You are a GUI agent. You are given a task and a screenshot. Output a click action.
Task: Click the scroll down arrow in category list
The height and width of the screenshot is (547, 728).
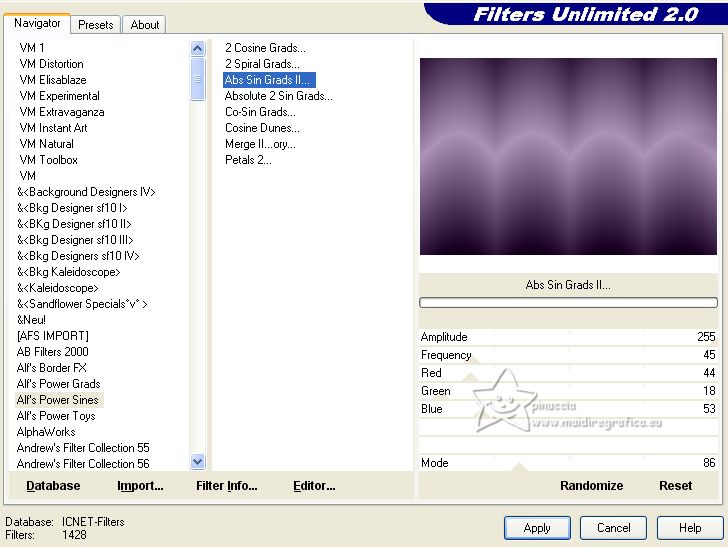pyautogui.click(x=197, y=462)
